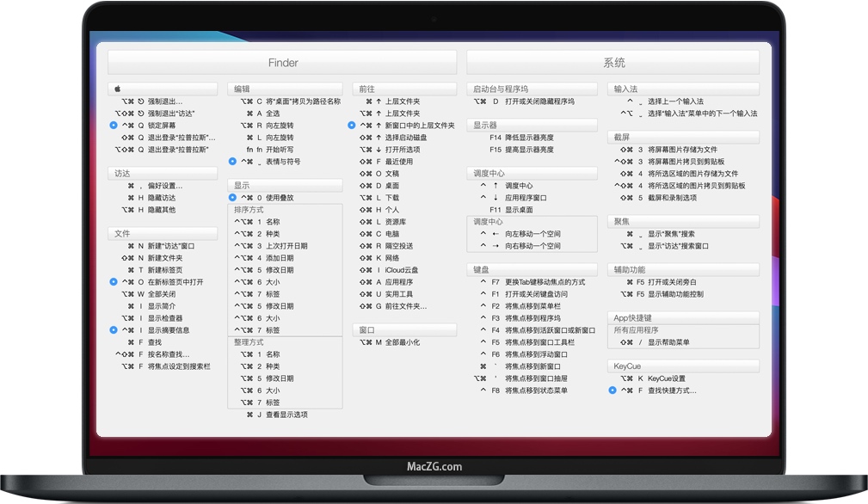Select the blue indicator beside 显示摘要信息
The width and height of the screenshot is (868, 504).
114,329
